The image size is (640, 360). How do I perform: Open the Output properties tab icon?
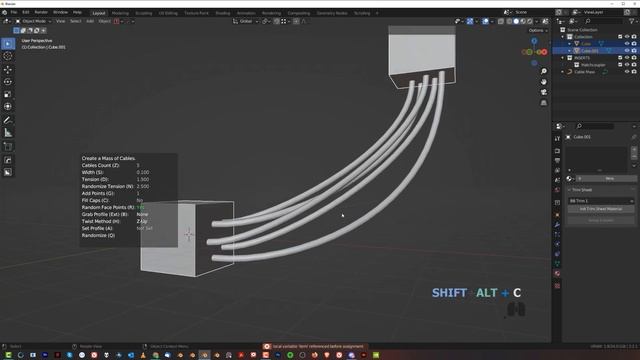point(558,160)
